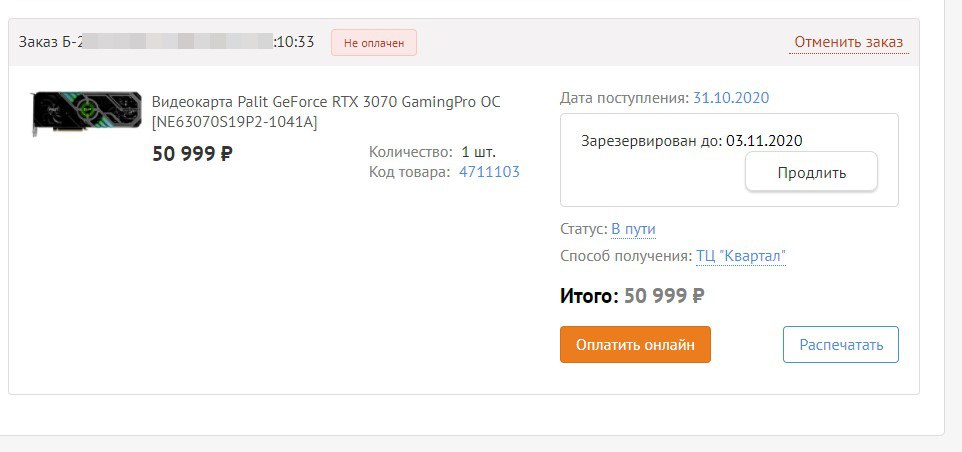Screen dimensions: 962x452
Task: Pay with the Оплатить онлайн button
Action: (635, 345)
